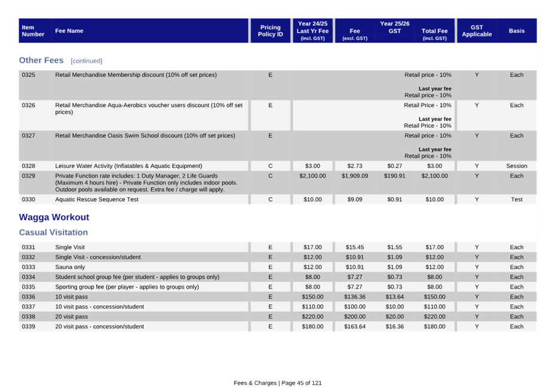
Task: Select the 'Total Fee (incl. GST)' header
Action: coord(435,34)
